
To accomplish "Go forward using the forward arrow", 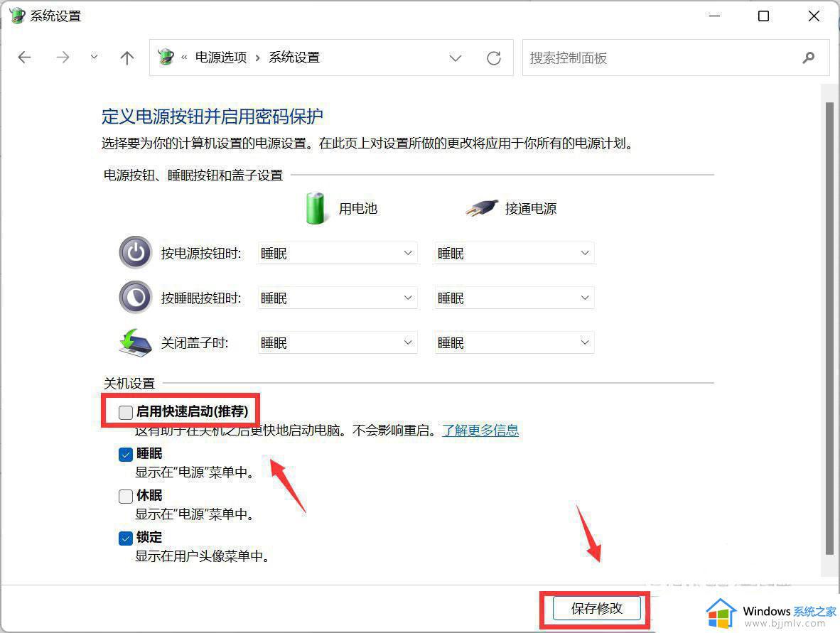I will (x=63, y=58).
